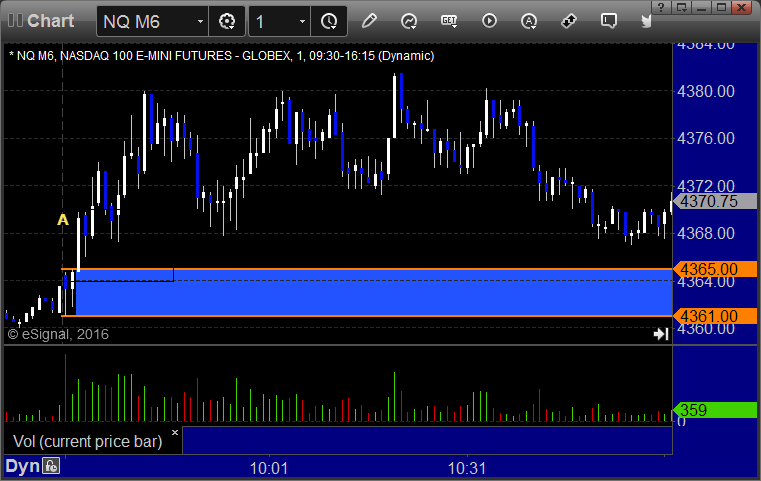This screenshot has width=761, height=481.
Task: Click the Chart title grip icon
Action: click(16, 21)
